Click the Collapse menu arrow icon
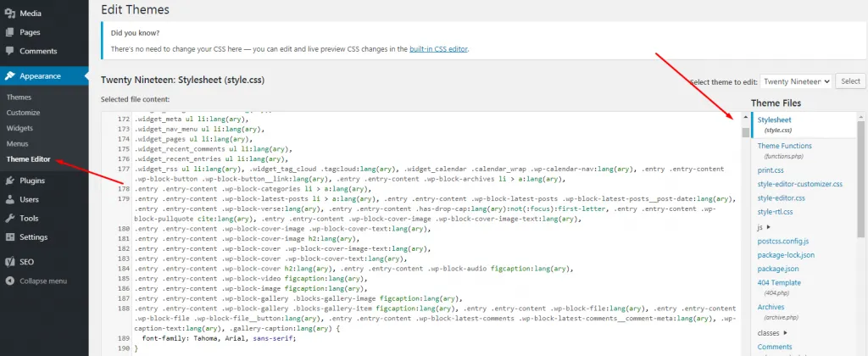868x356 pixels. pos(10,281)
